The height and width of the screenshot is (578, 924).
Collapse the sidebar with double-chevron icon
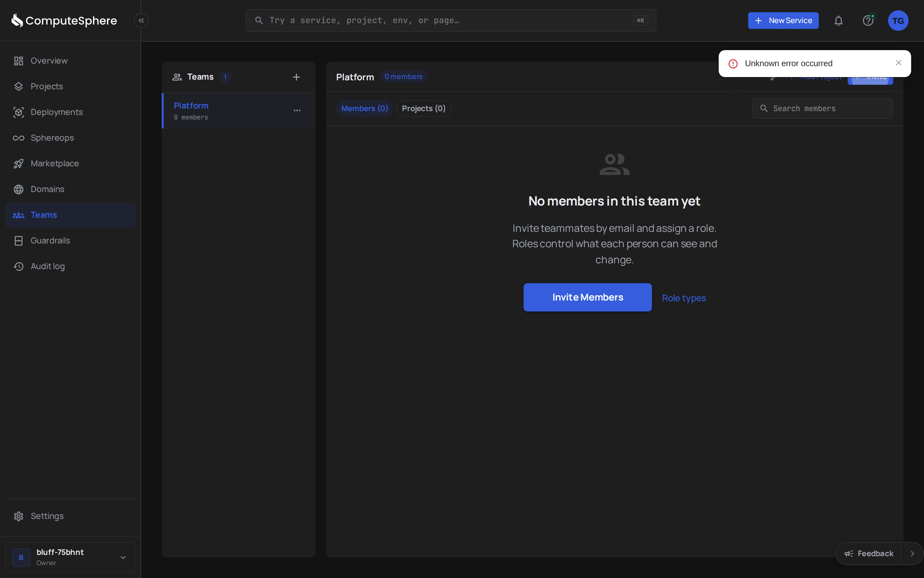click(141, 21)
